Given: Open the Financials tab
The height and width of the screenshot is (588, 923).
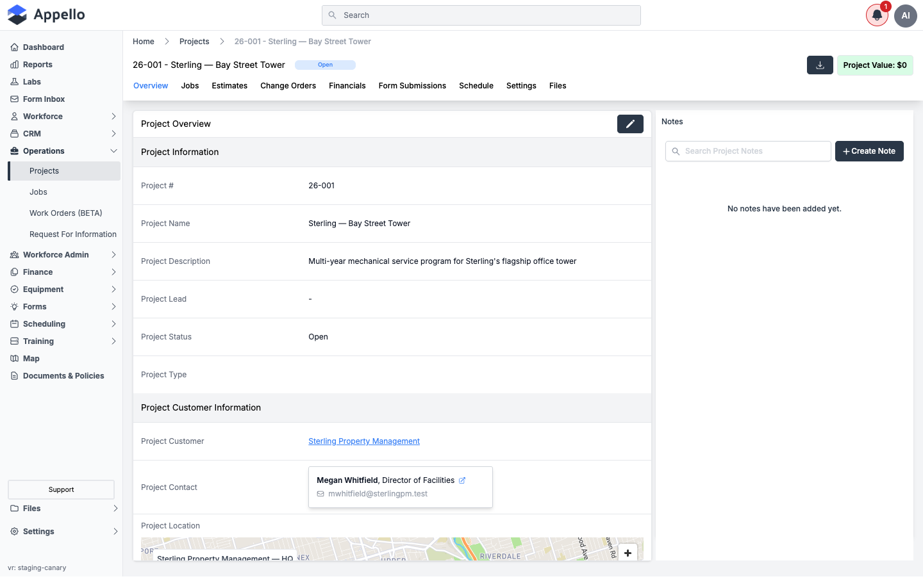Looking at the screenshot, I should pyautogui.click(x=347, y=86).
